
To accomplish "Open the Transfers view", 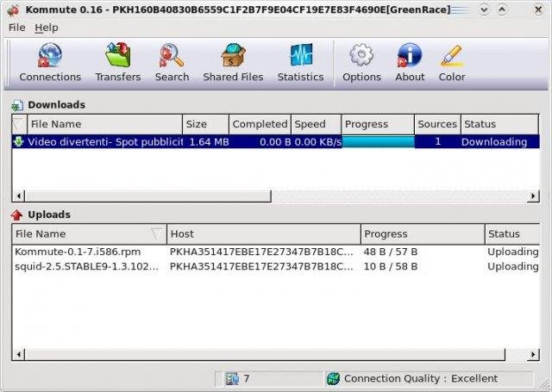I will (x=118, y=57).
